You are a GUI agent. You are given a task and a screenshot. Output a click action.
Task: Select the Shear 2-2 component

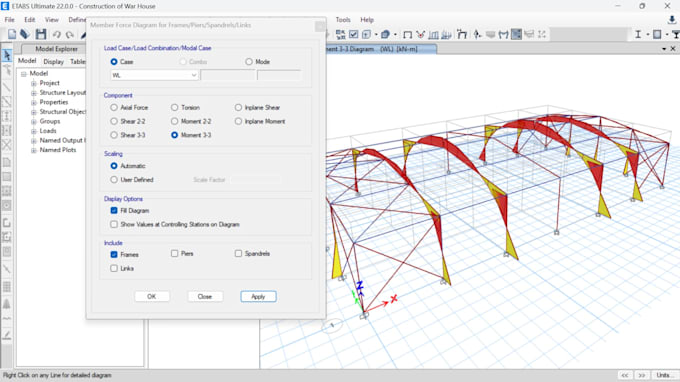tap(114, 121)
